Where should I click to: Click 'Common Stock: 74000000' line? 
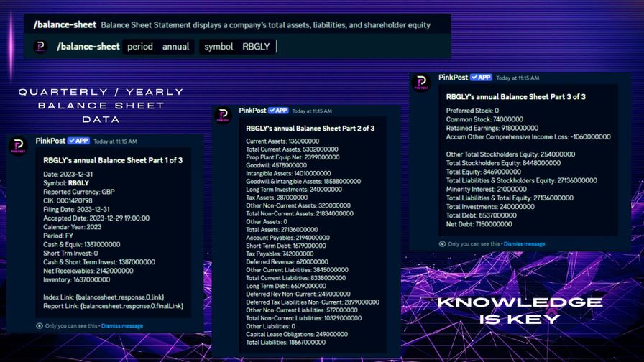[484, 119]
